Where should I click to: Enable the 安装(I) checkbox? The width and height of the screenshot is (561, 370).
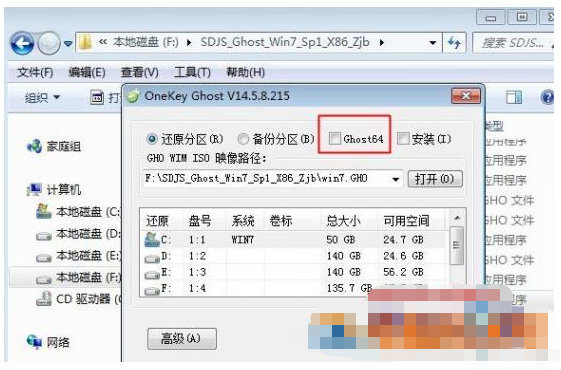pyautogui.click(x=403, y=138)
